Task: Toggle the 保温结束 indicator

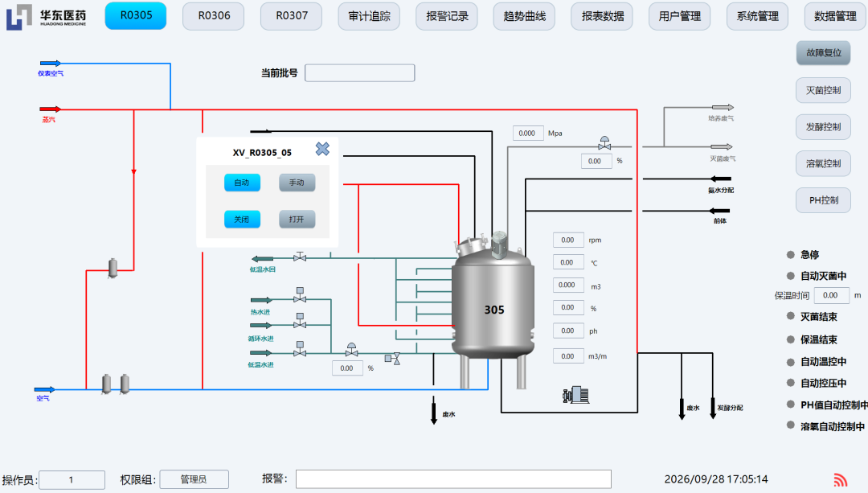Action: [791, 339]
